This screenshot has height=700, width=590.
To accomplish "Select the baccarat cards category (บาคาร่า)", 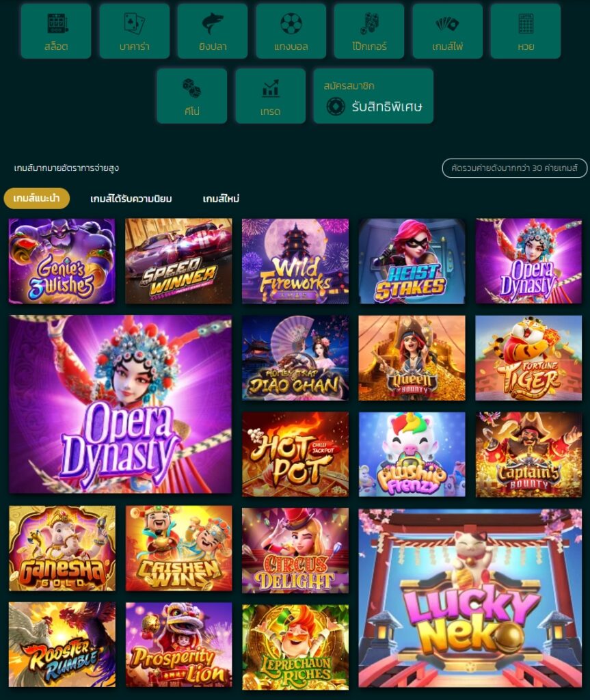I will click(135, 31).
